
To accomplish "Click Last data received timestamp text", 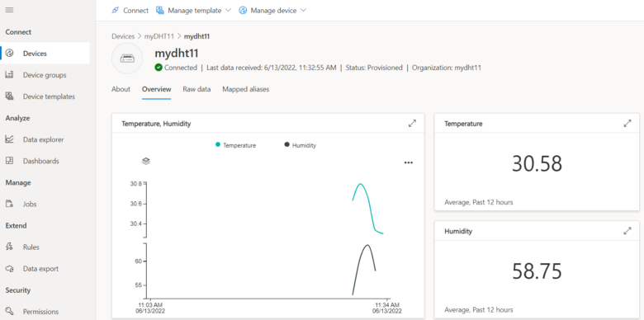I will 271,68.
